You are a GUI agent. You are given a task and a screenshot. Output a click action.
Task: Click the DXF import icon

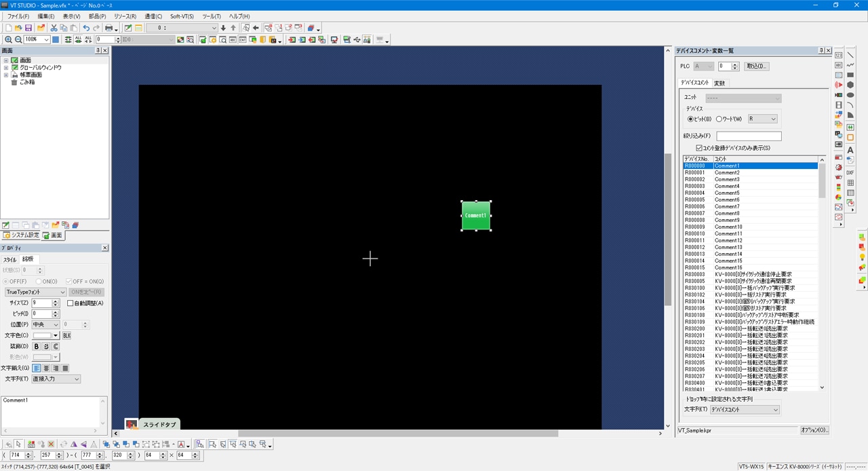850,172
